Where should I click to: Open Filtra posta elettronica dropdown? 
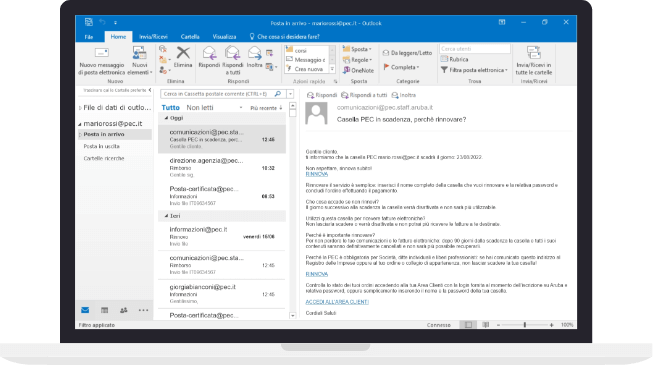click(474, 70)
